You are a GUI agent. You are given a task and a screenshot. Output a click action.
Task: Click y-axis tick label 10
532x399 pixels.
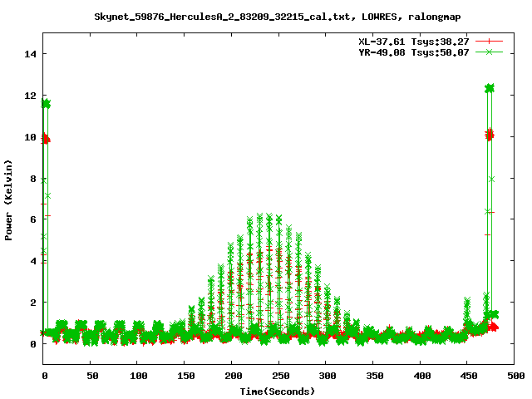[30, 136]
